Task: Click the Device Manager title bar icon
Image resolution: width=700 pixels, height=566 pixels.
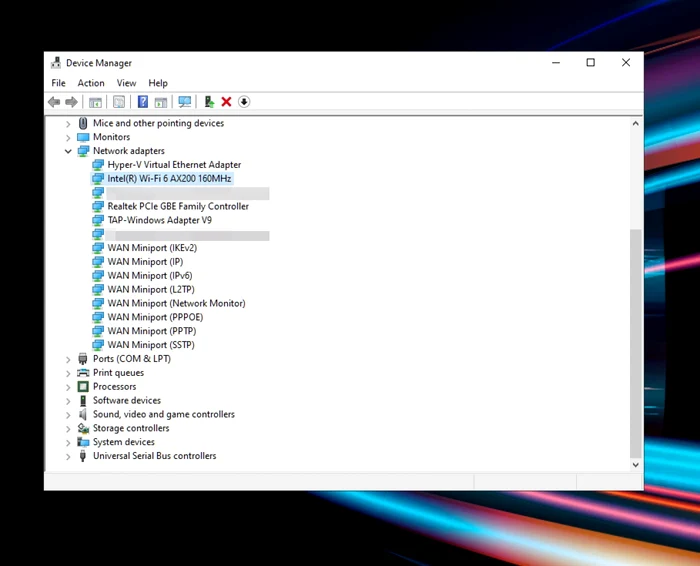Action: (x=56, y=63)
